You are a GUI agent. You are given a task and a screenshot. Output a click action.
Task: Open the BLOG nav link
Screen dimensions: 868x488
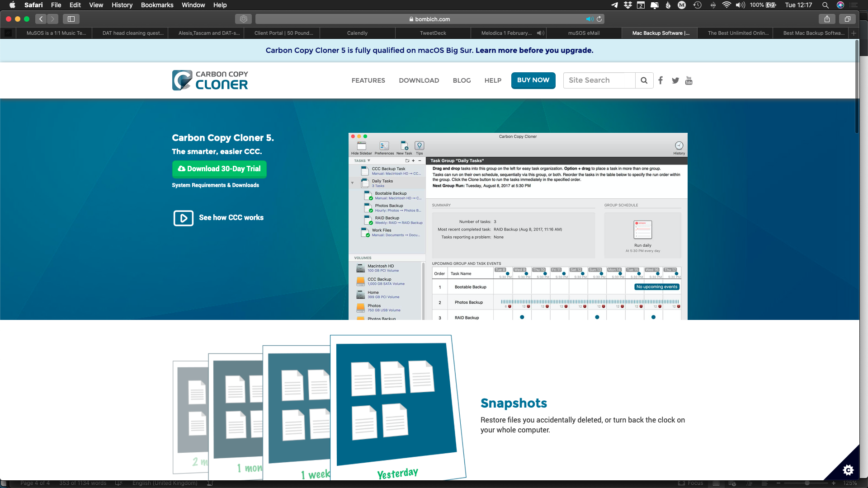pos(462,80)
